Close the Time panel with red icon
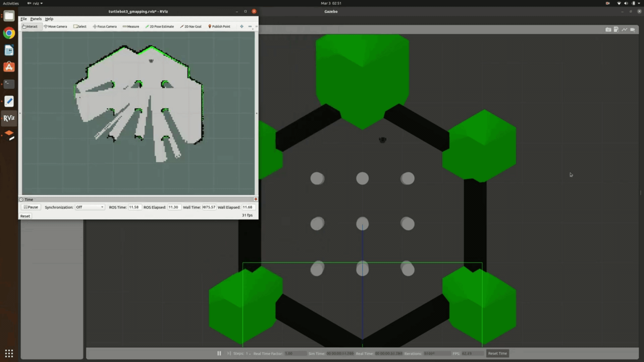Screen dimensions: 644x362 tap(256, 199)
